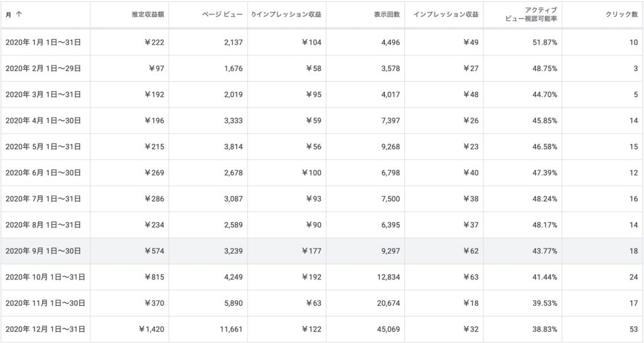Sort by the ページ ビュー column header
Viewport: 644px width, 343px height.
coord(222,14)
